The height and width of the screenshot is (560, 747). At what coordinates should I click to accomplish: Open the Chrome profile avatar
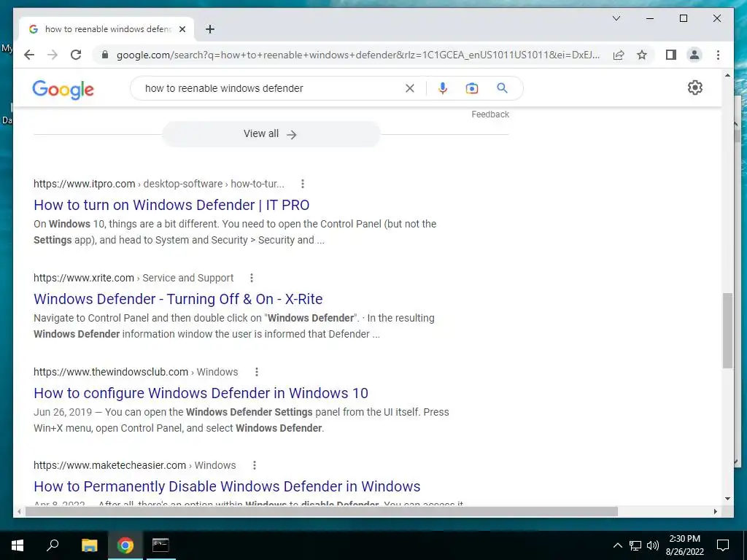tap(694, 55)
